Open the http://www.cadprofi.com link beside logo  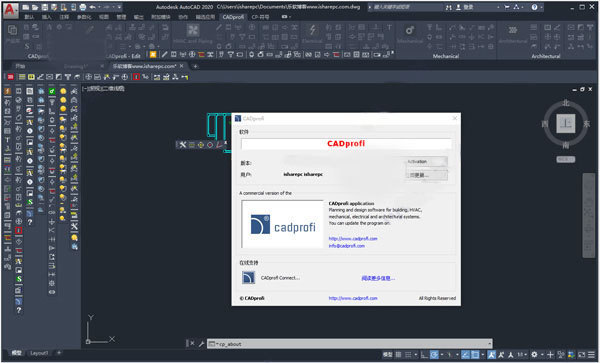353,238
